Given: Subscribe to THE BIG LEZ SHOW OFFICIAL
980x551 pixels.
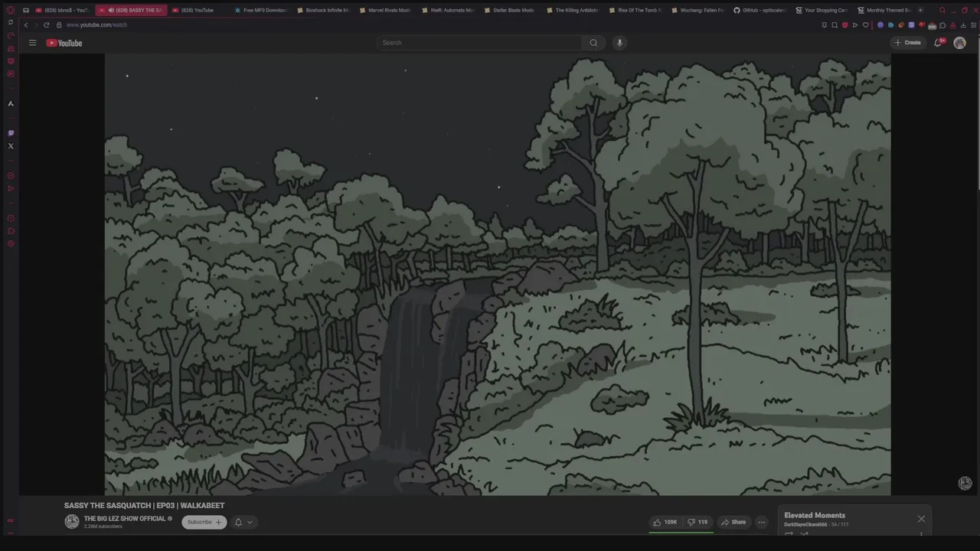Looking at the screenshot, I should tap(204, 522).
